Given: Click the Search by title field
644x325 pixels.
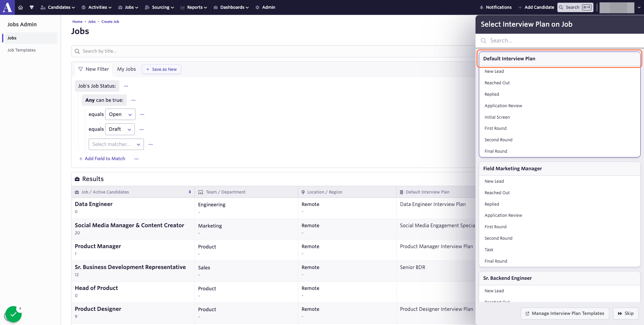Looking at the screenshot, I should click(x=273, y=51).
